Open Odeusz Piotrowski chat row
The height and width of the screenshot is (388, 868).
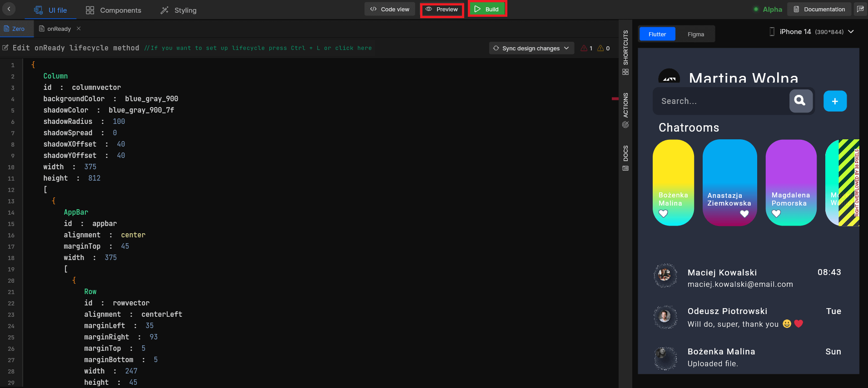(x=748, y=317)
